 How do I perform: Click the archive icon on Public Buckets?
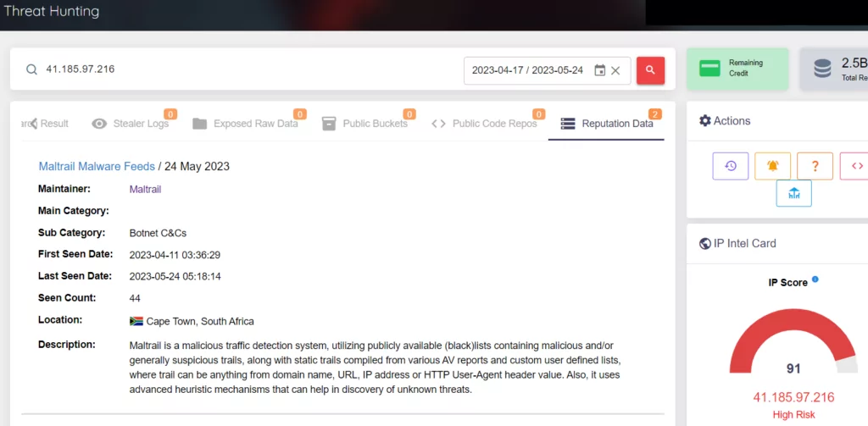pos(329,124)
